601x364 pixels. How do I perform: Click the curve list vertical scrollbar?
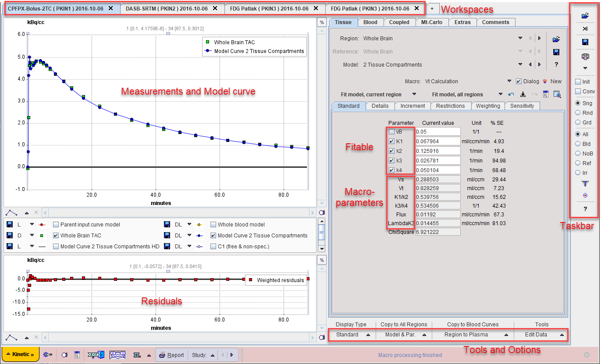pyautogui.click(x=322, y=235)
